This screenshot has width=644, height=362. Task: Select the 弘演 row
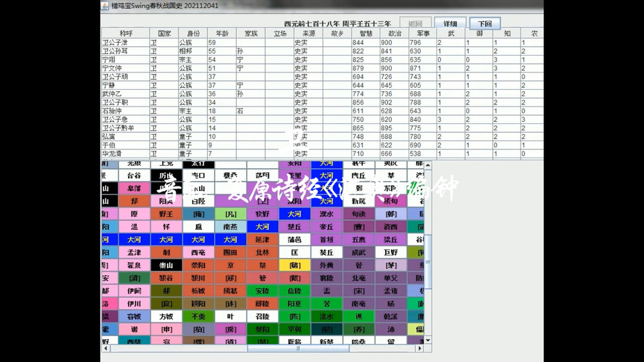tap(323, 136)
